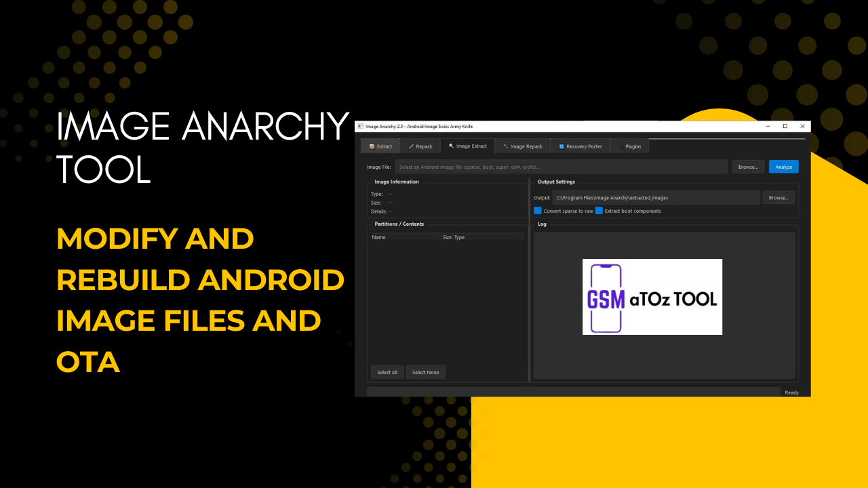This screenshot has width=868, height=488.
Task: Disable the Convert sparse to raw checkbox
Action: (538, 211)
